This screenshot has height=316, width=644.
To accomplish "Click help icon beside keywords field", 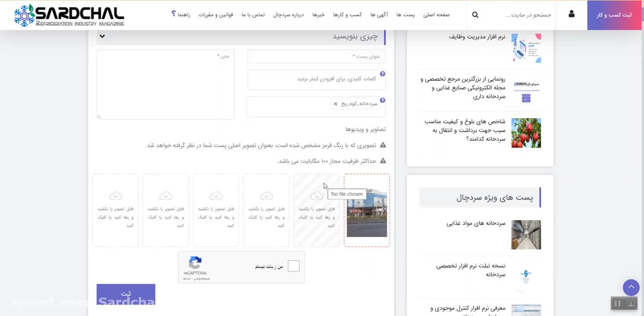I will (382, 74).
